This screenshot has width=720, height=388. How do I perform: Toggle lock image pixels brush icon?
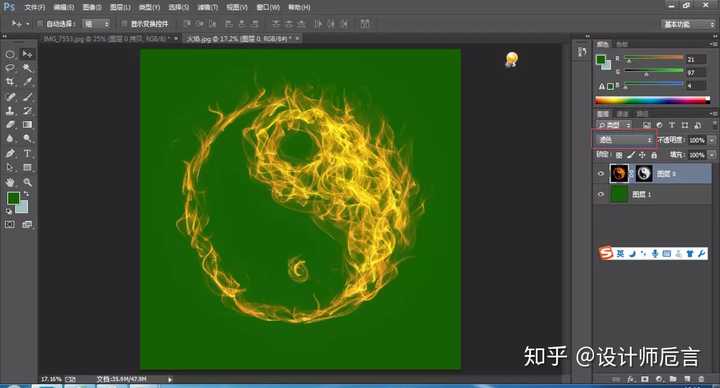click(x=631, y=155)
